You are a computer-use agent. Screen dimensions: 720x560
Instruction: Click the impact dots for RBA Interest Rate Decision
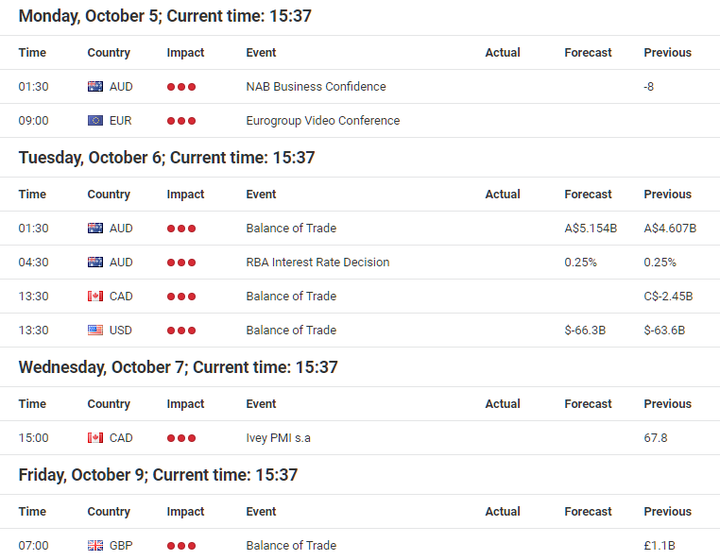181,263
